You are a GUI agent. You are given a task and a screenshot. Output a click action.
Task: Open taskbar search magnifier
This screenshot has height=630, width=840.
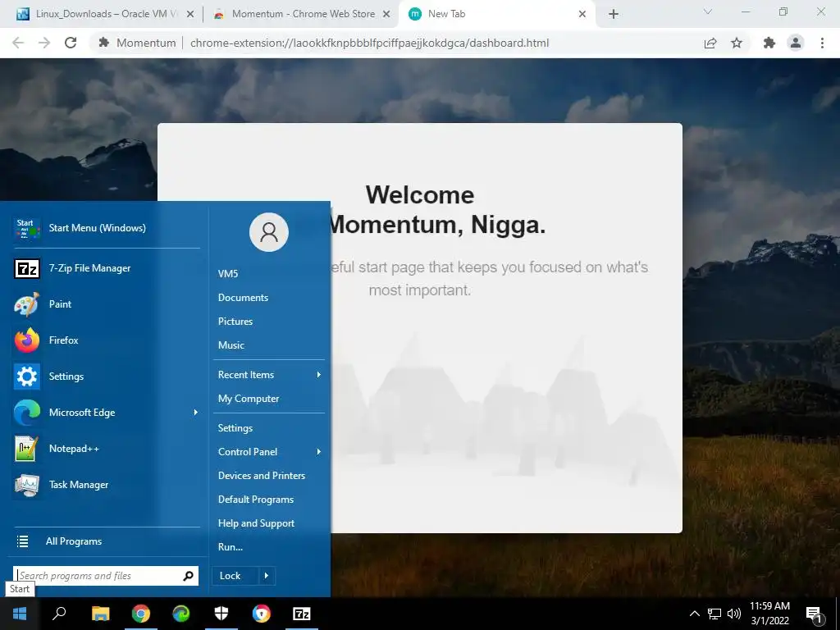[59, 614]
